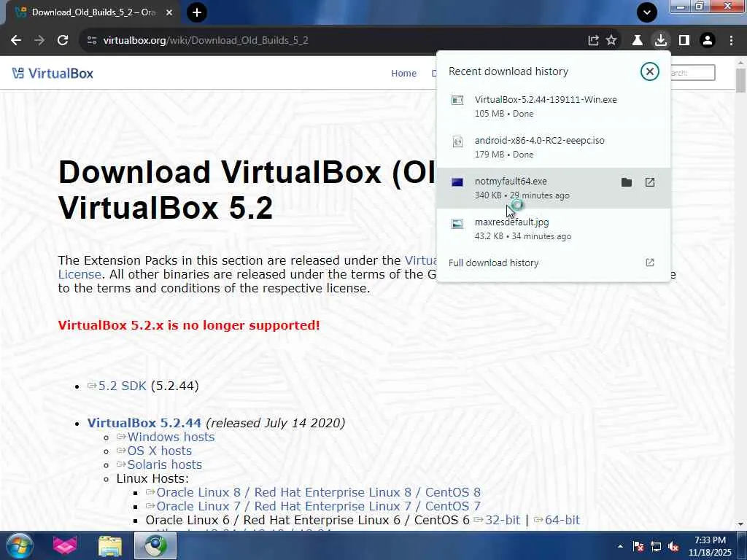This screenshot has width=747, height=560.
Task: Go back using the browser back arrow
Action: [16, 40]
